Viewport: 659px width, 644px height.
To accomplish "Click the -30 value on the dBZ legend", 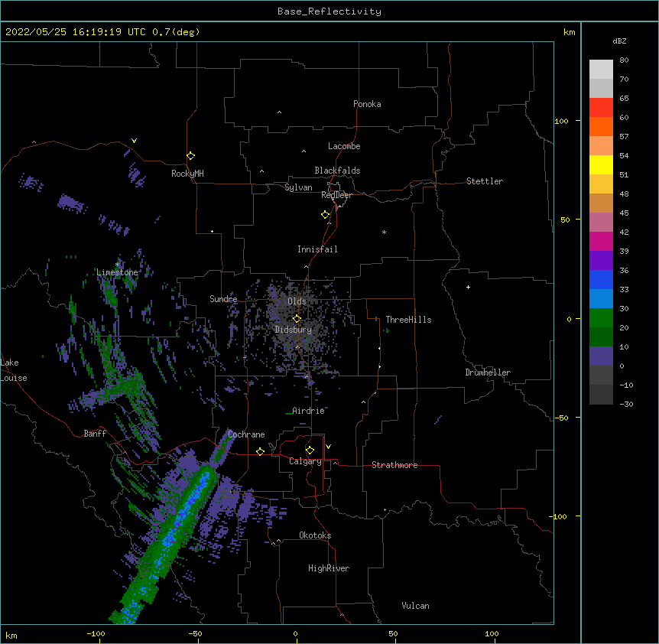I will [626, 404].
